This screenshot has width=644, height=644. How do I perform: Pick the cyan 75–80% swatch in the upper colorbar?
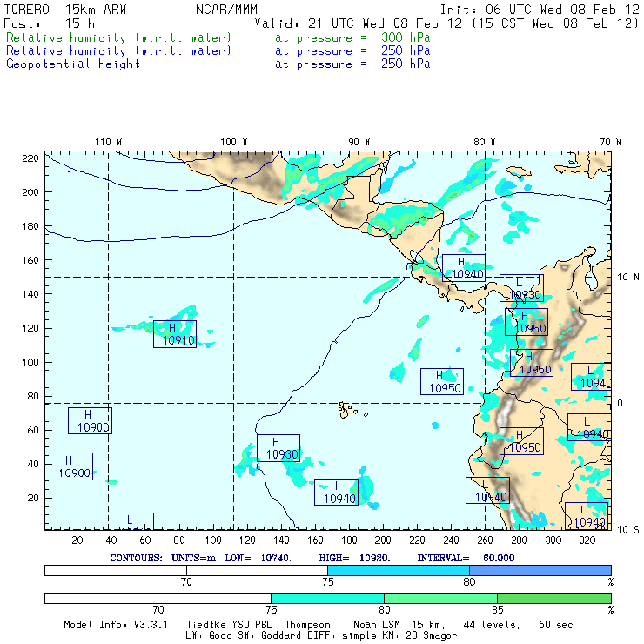(399, 570)
